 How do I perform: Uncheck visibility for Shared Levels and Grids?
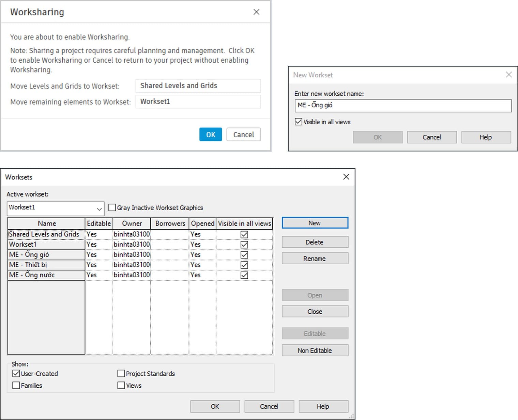pos(244,234)
